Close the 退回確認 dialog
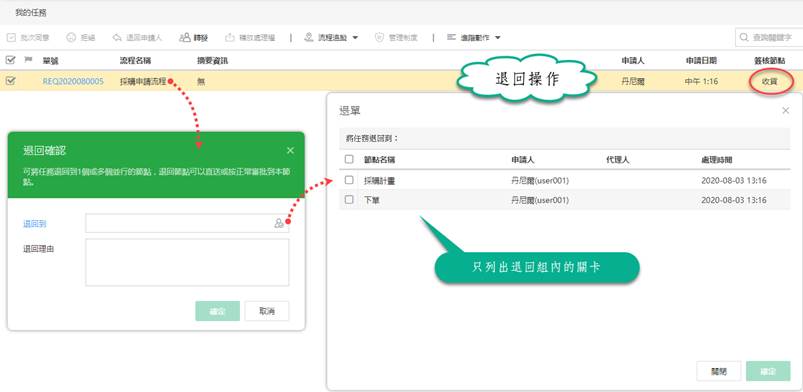This screenshot has width=803, height=392. pos(290,150)
